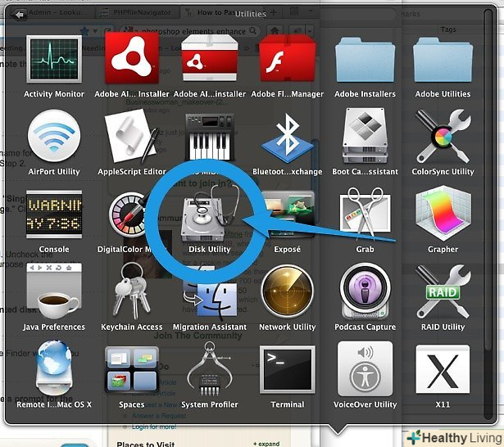Launch X11
Image resolution: width=504 pixels, height=447 pixels.
coord(443,369)
